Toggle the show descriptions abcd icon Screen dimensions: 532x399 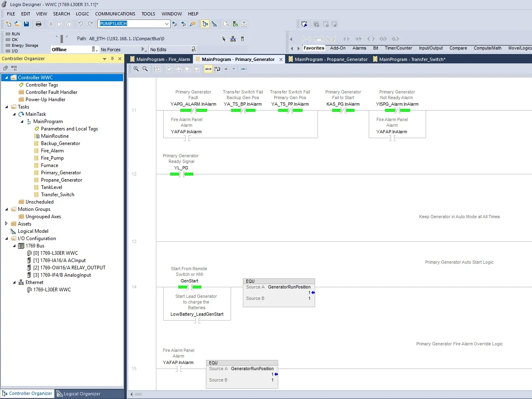(208, 69)
